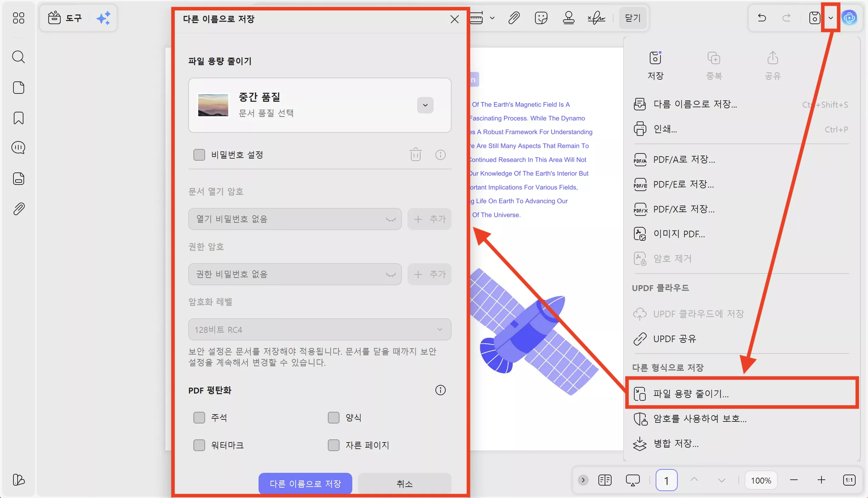The width and height of the screenshot is (868, 498).
Task: Open the 중간 품질 quality dropdown
Action: [x=425, y=105]
